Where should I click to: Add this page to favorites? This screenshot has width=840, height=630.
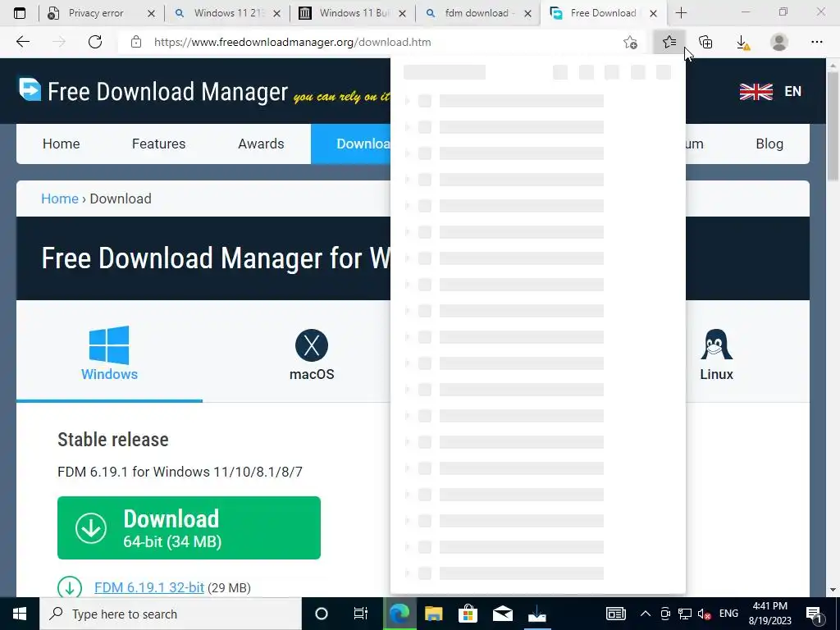[x=631, y=42]
